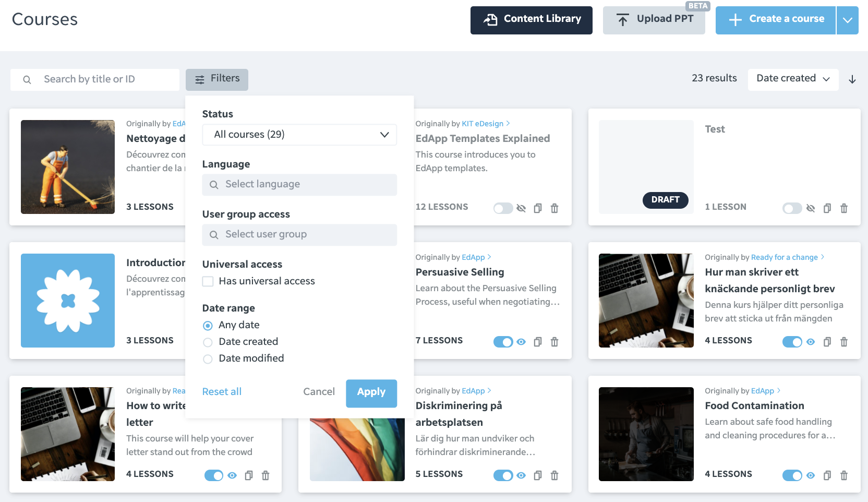This screenshot has height=502, width=868.
Task: Click the Search by title or ID field
Action: (x=94, y=79)
